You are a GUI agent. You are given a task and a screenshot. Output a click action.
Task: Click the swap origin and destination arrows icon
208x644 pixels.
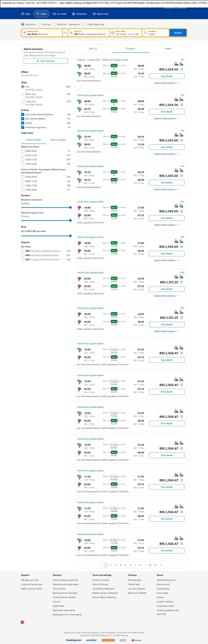pos(65,33)
